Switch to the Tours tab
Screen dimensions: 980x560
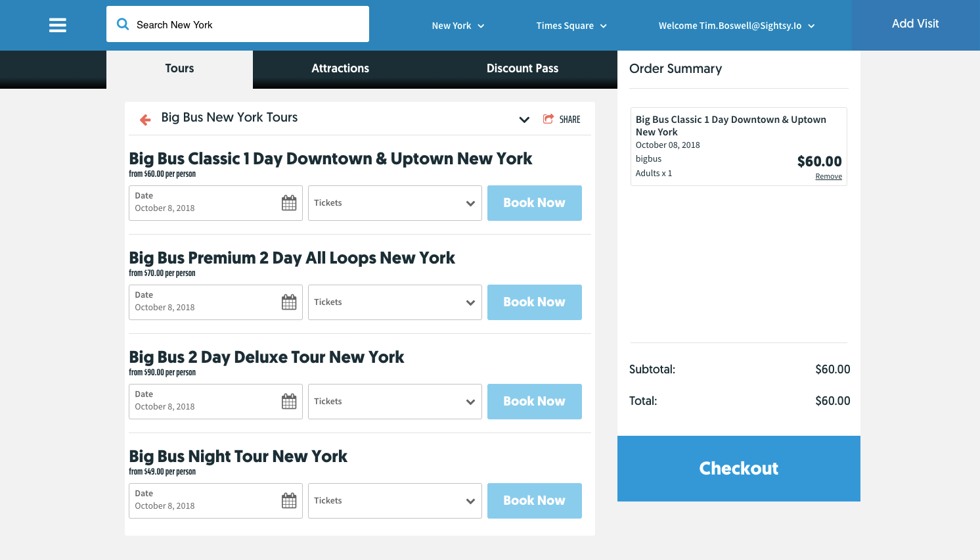point(179,69)
